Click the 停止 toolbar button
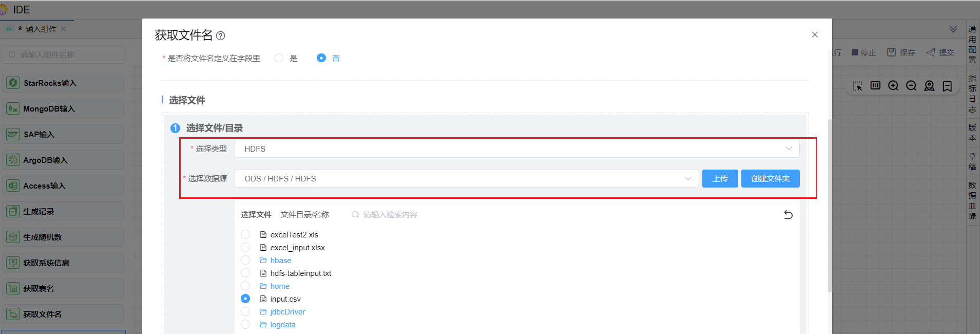This screenshot has width=980, height=334. (864, 52)
